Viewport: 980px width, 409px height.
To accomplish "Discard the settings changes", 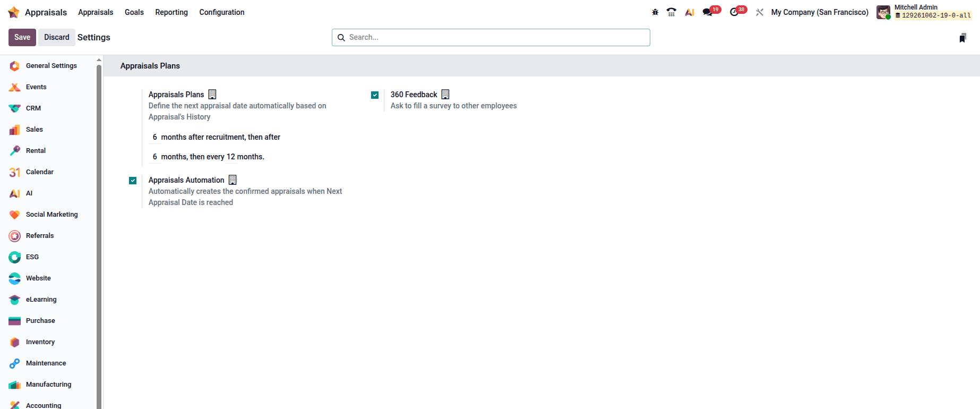I will [57, 37].
